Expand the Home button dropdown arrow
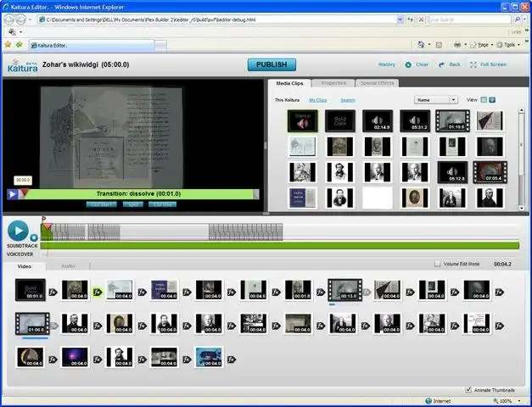 (429, 44)
